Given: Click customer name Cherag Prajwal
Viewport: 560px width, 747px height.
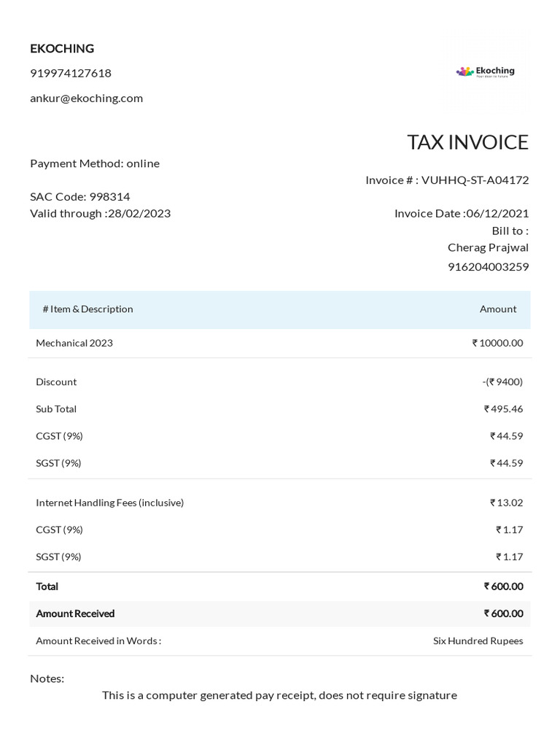Looking at the screenshot, I should [x=488, y=247].
